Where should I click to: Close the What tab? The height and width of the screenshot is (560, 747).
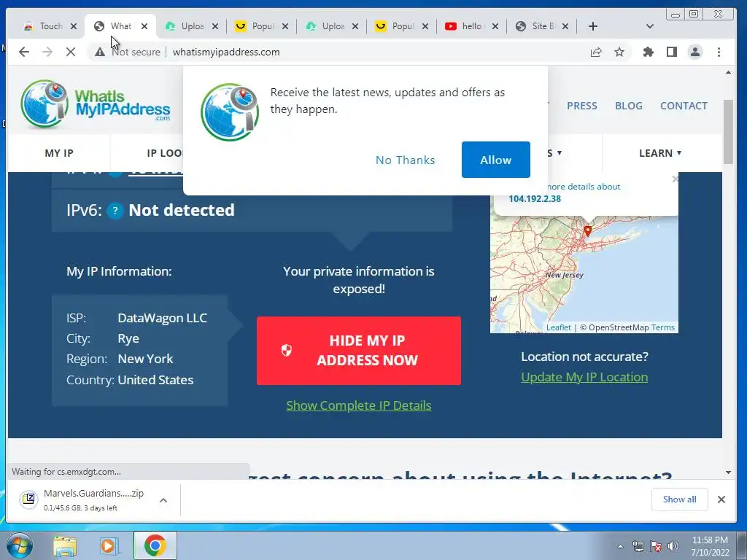[144, 26]
